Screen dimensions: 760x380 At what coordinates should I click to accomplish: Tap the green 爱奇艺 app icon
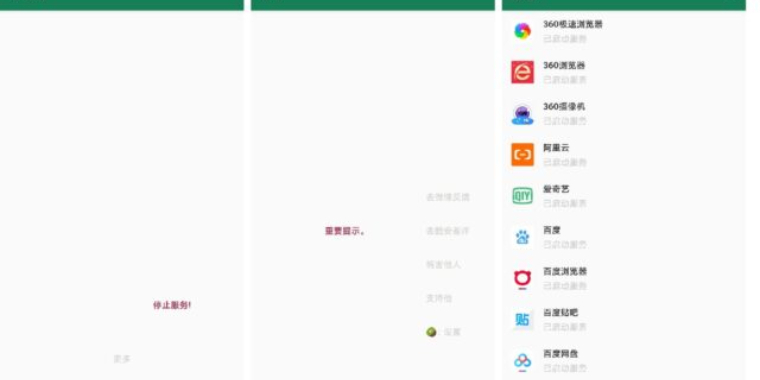522,196
